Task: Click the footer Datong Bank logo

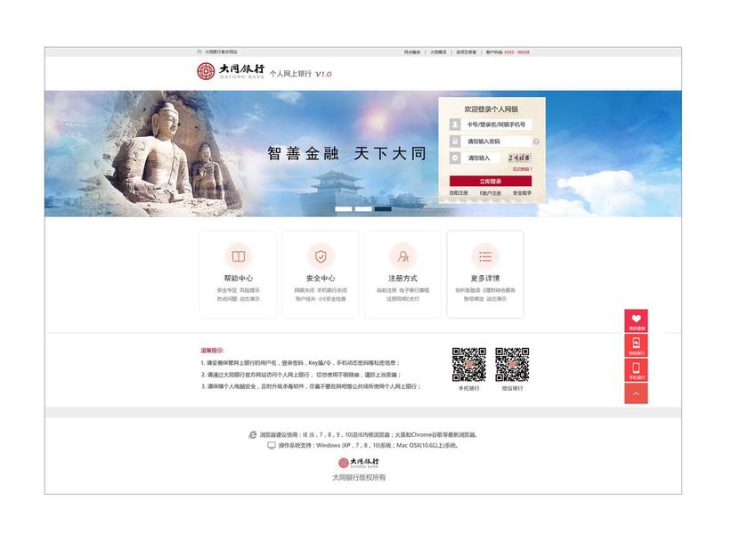Action: 359,463
